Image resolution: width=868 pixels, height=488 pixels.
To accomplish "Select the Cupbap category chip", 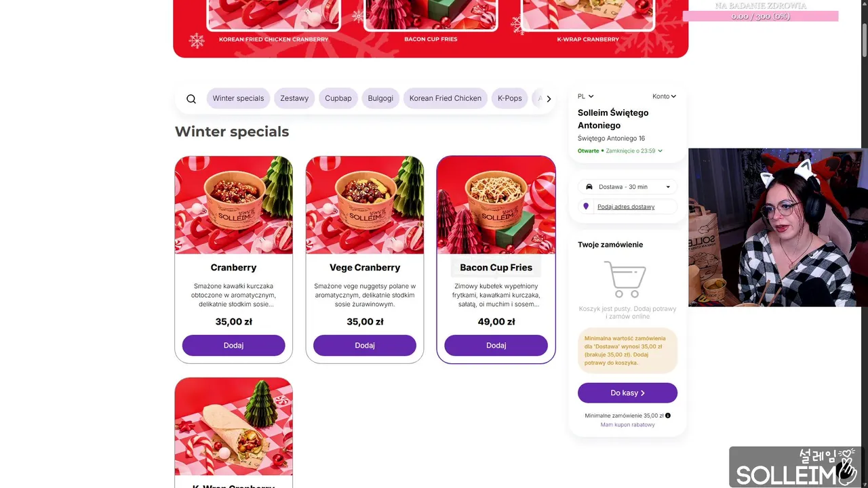I will (338, 98).
